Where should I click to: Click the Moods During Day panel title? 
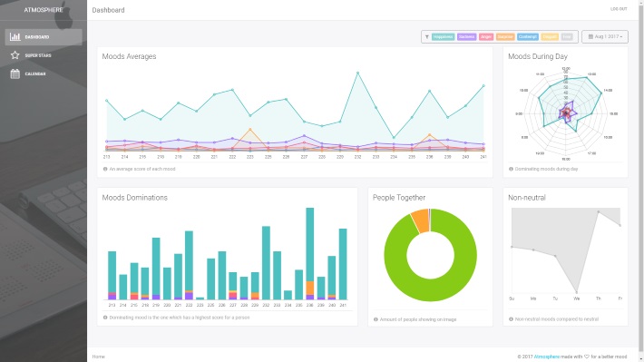(538, 56)
